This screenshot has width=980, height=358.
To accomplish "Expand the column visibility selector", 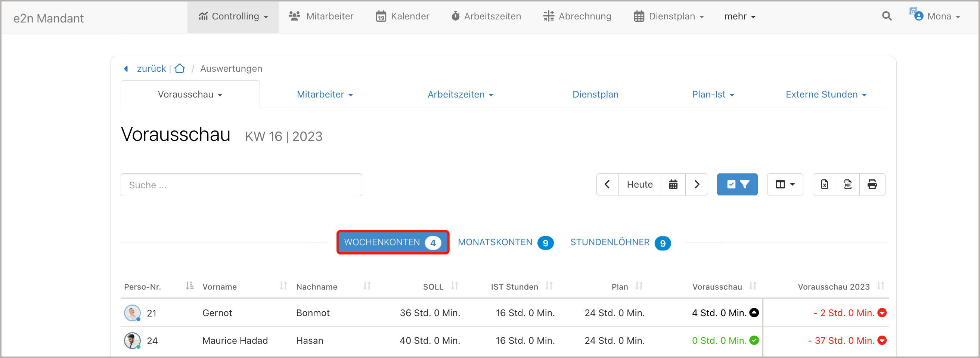I will click(x=785, y=184).
